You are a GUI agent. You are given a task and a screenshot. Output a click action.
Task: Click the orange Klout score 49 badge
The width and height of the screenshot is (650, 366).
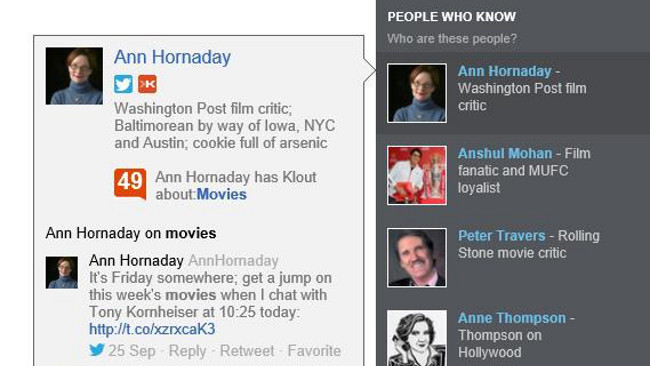[x=130, y=184]
